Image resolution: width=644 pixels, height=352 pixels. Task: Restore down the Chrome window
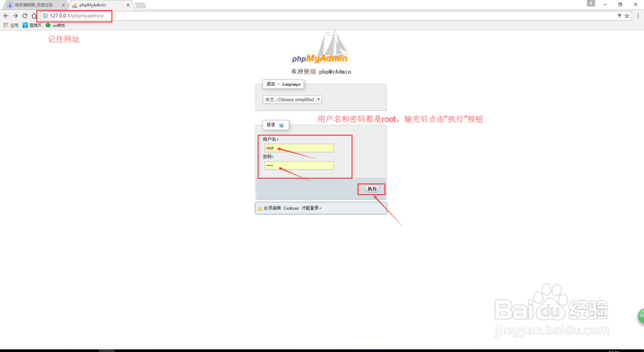click(620, 4)
